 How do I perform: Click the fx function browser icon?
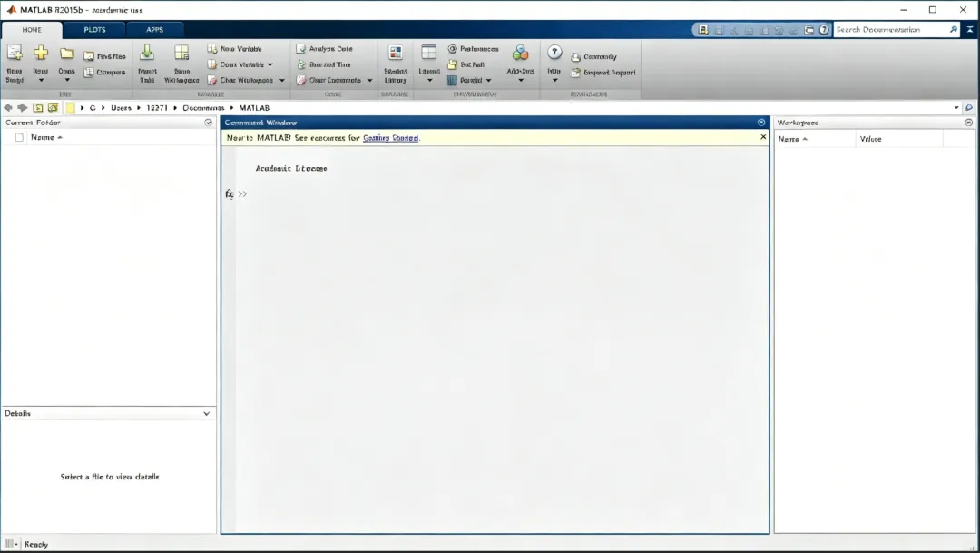click(230, 194)
